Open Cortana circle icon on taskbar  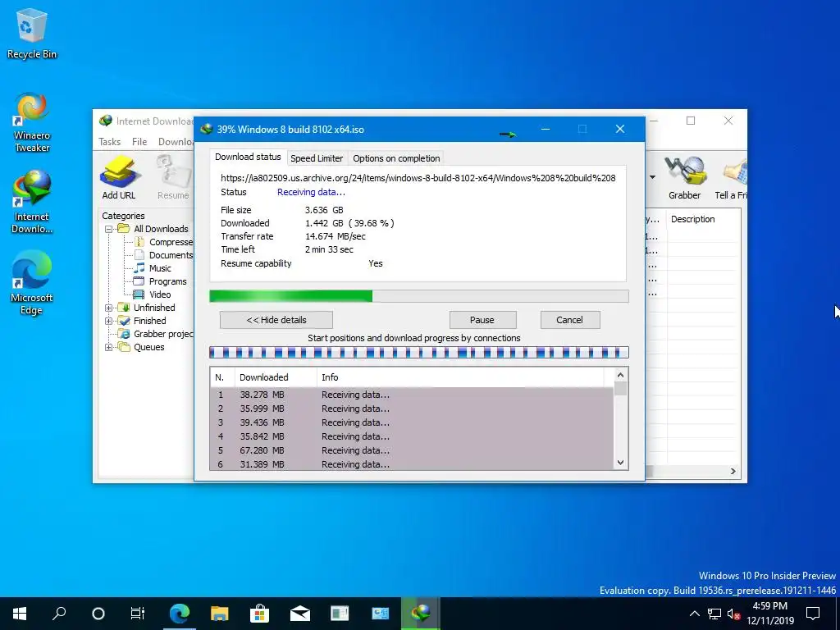click(98, 613)
